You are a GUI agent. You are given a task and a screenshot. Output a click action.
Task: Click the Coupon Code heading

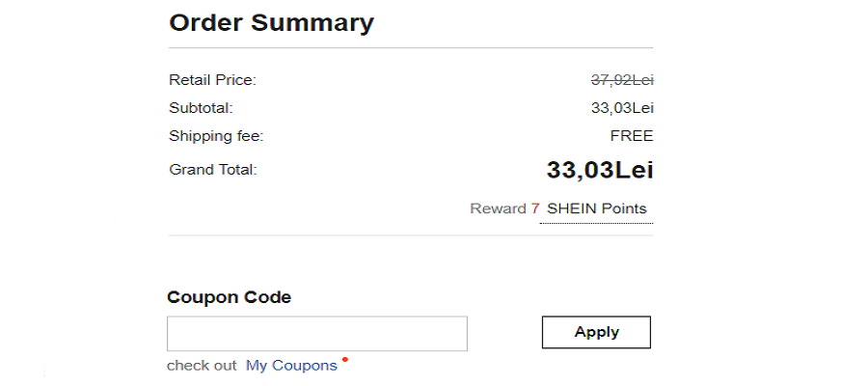tap(229, 297)
